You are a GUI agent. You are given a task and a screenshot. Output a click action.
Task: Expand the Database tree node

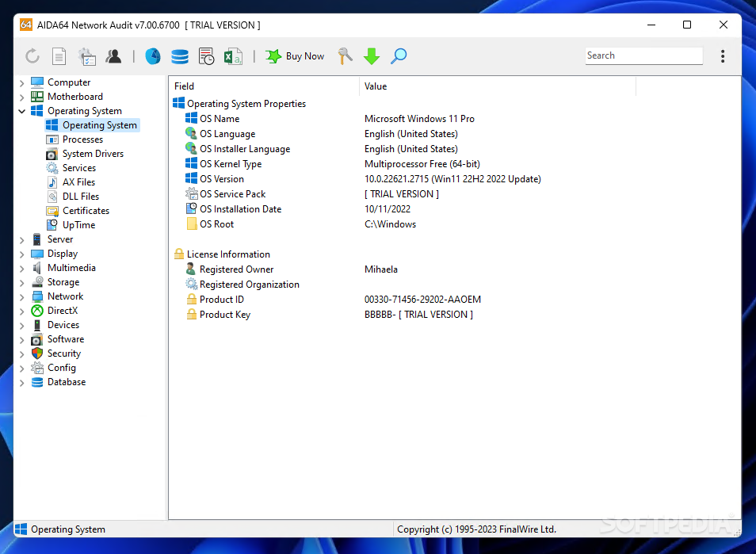[21, 382]
